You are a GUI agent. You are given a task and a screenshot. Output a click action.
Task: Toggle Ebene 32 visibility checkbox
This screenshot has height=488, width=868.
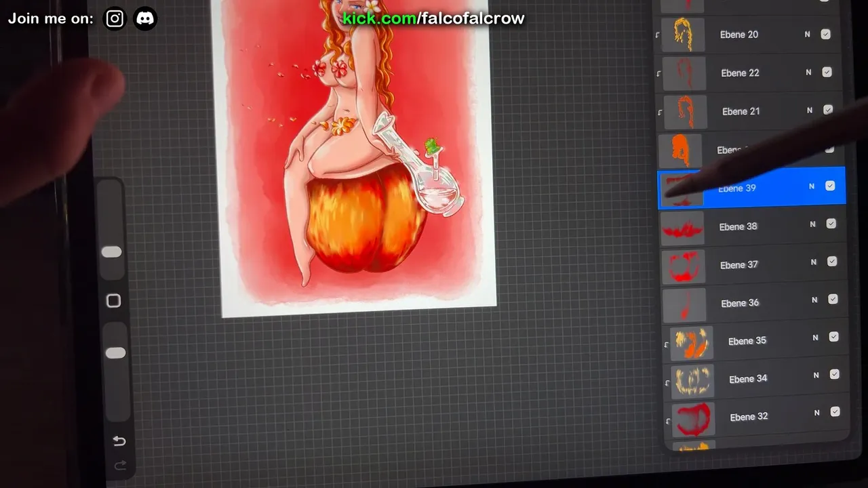(835, 411)
